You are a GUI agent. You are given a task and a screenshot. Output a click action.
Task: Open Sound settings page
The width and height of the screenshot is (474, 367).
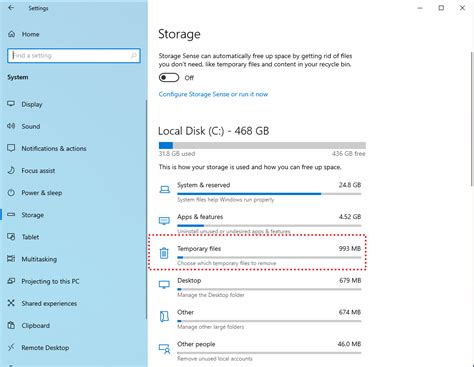pyautogui.click(x=74, y=126)
